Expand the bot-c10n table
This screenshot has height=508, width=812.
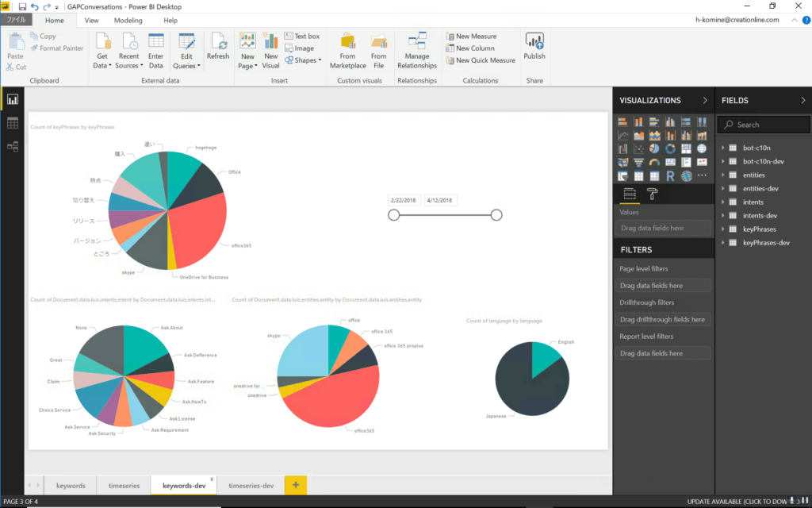[723, 148]
